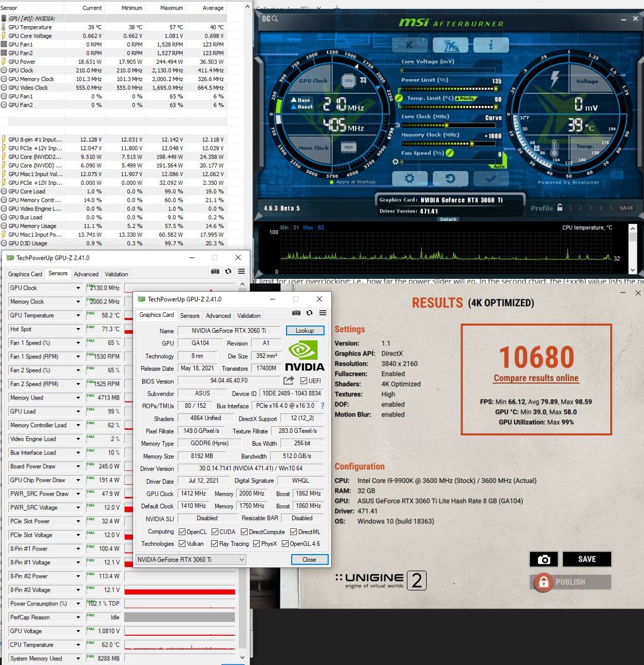Viewport: 644px width, 665px height.
Task: Open GPU Voltage sensor dropdown arrow
Action: pos(78,631)
